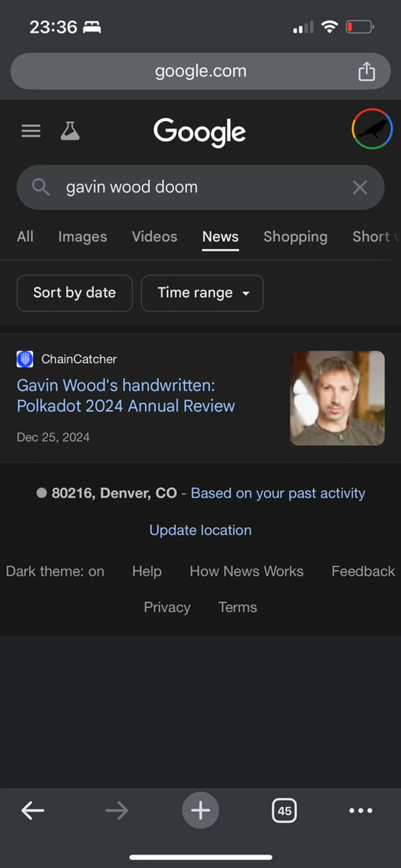Open the Gavin Wood article thumbnail photo
The image size is (401, 868).
click(x=337, y=398)
